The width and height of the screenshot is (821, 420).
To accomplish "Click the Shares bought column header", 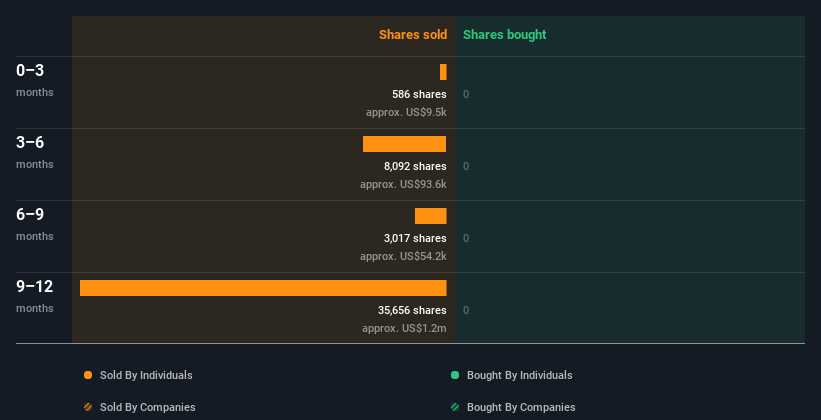I will pyautogui.click(x=504, y=35).
